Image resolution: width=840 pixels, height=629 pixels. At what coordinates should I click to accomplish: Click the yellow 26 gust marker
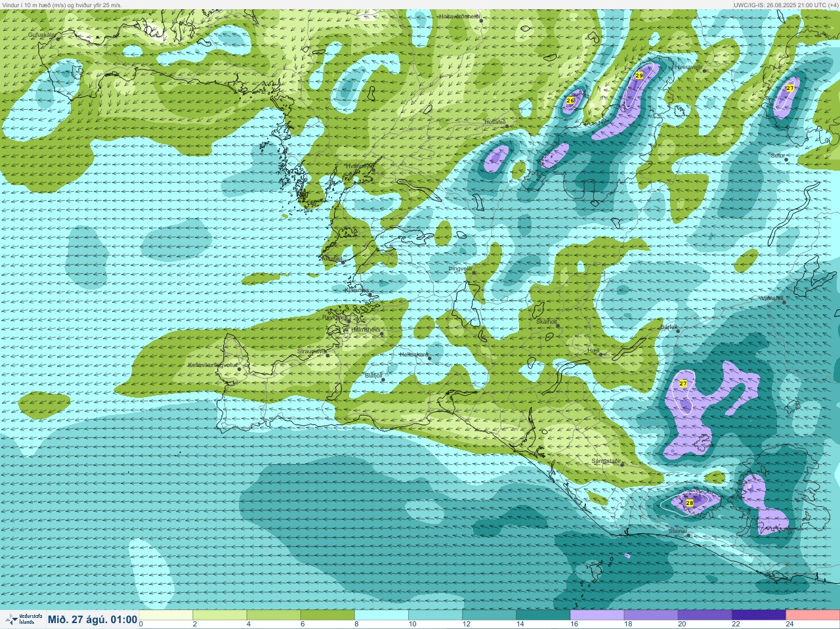[571, 100]
